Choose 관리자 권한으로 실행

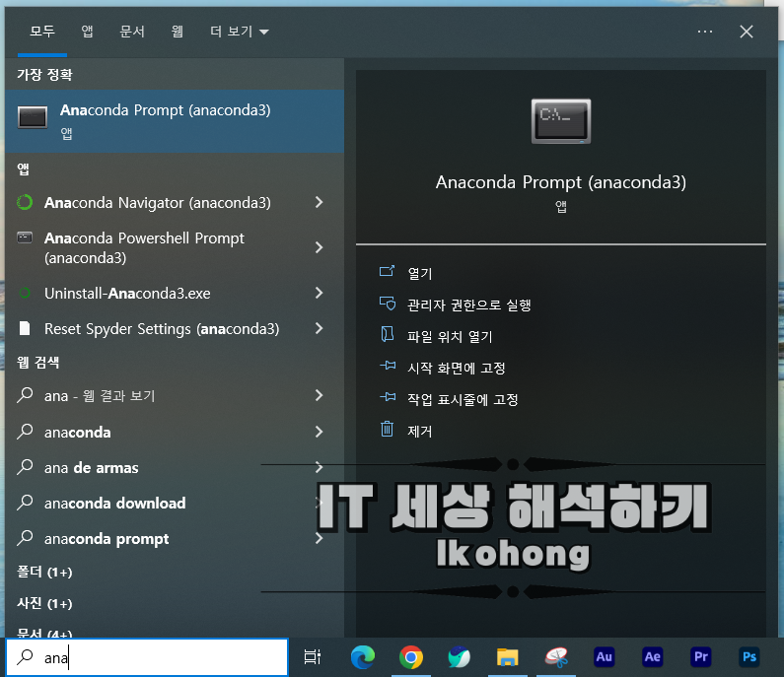(x=469, y=305)
